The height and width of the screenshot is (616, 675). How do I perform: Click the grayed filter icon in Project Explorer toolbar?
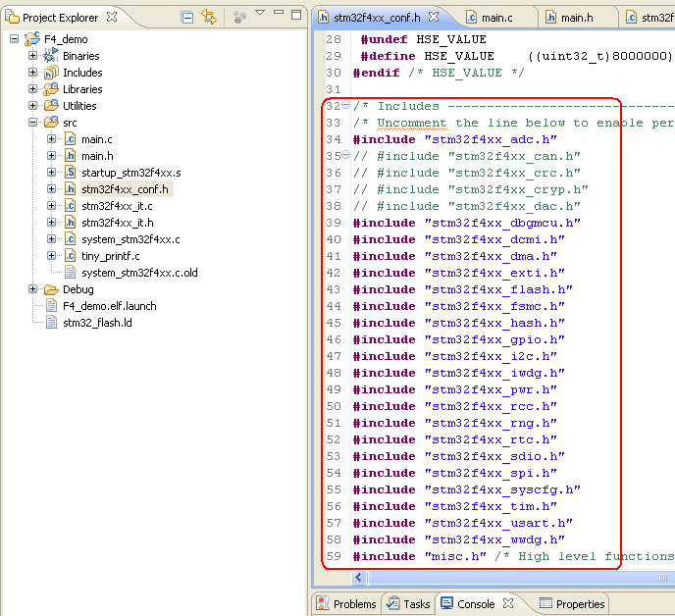pyautogui.click(x=239, y=18)
